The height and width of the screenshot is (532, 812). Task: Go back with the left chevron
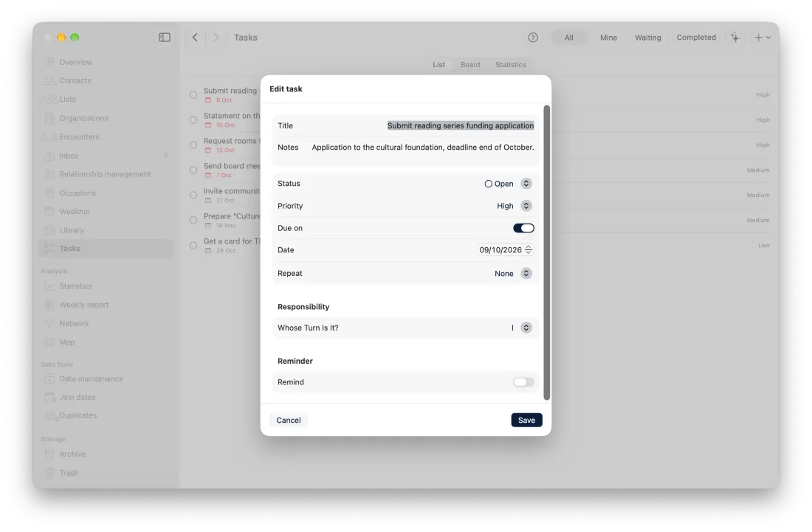coord(195,37)
